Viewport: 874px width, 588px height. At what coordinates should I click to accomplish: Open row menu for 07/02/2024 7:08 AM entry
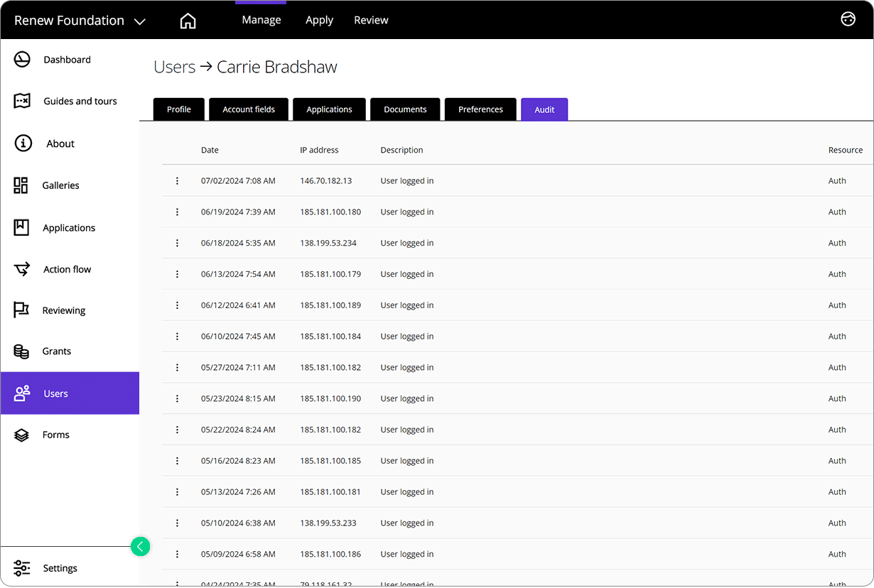click(177, 181)
